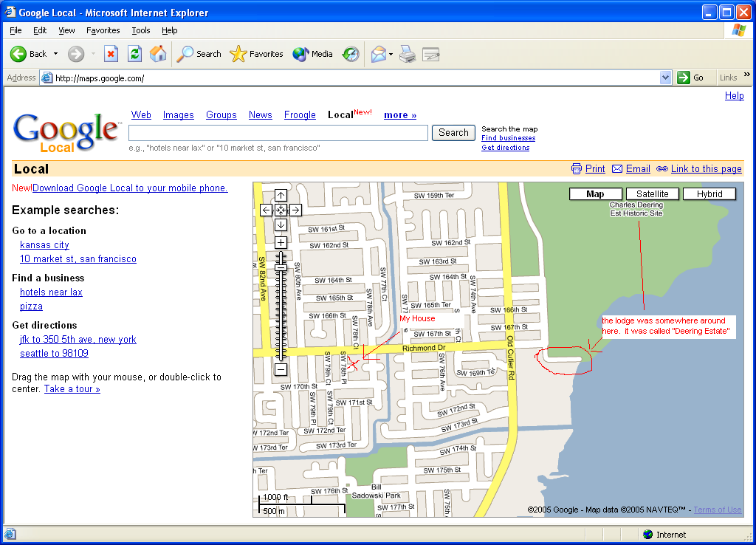Open the Back button history dropdown
Image resolution: width=756 pixels, height=545 pixels.
click(54, 54)
